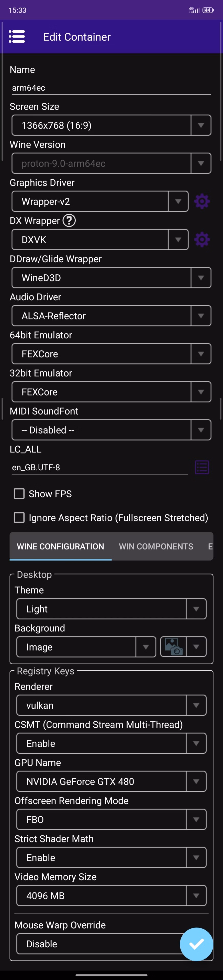Toggle Ignore Aspect Ratio checkbox
The image size is (223, 980).
(x=19, y=518)
